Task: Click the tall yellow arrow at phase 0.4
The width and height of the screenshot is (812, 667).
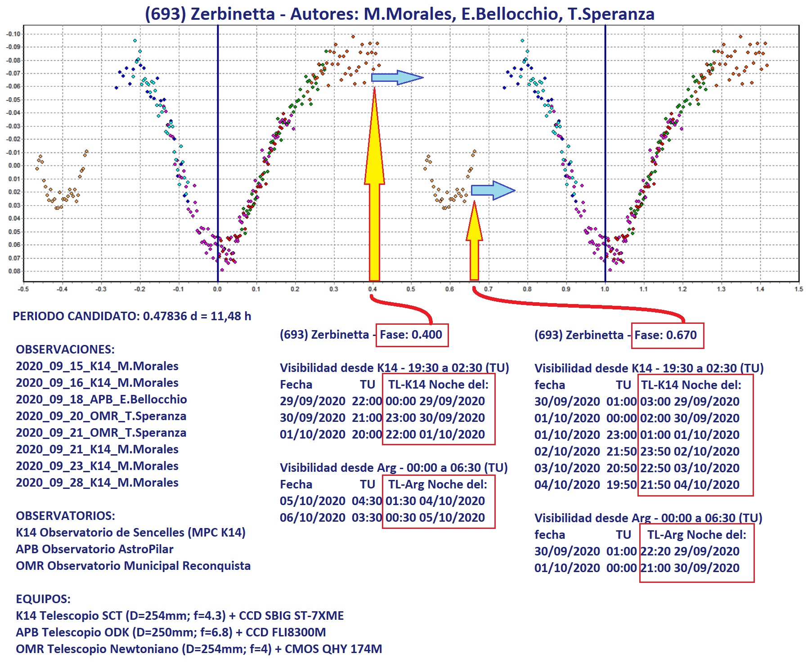Action: tap(374, 202)
